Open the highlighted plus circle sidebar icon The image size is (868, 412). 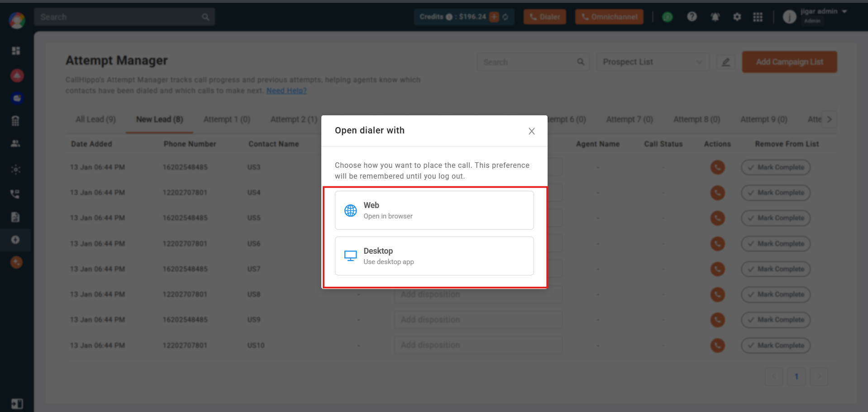(x=15, y=240)
